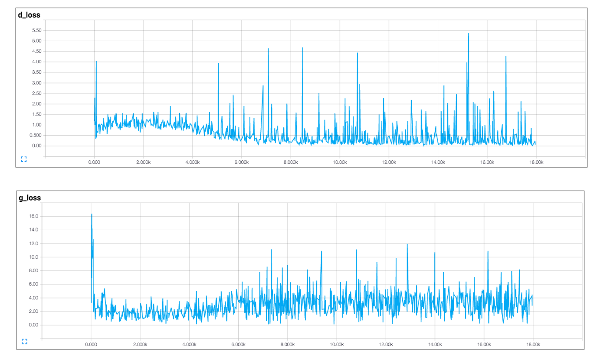Click the 0.000 x-axis label under d_loss
Screen dimensions: 597x364
94,162
